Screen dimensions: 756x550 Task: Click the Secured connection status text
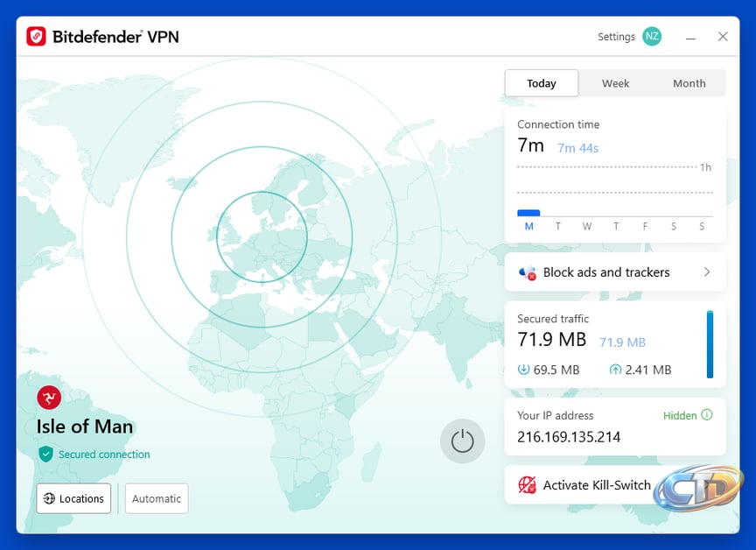click(x=104, y=455)
